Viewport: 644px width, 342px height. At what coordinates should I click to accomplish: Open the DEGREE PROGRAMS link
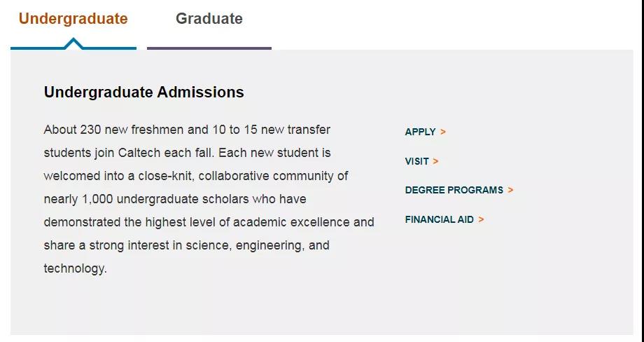454,190
